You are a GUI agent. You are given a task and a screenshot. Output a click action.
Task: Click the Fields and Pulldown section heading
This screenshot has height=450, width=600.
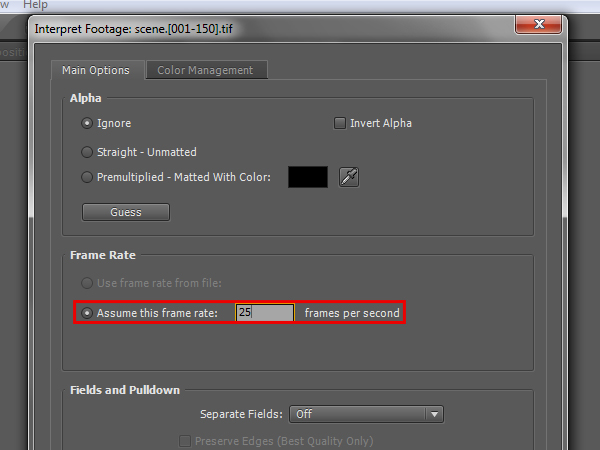pos(125,390)
